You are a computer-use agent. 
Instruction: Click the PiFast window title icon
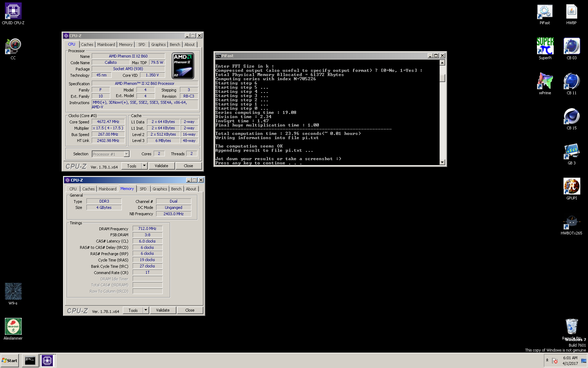click(218, 56)
